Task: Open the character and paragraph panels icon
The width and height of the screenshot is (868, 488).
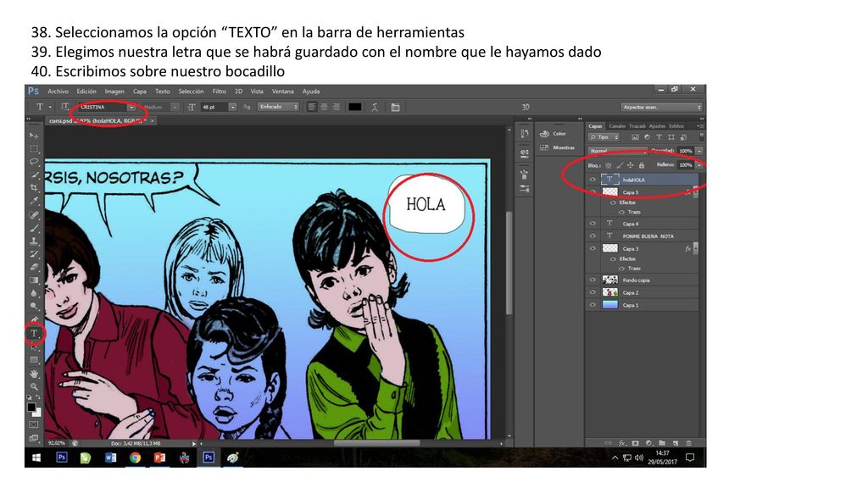Action: (395, 107)
